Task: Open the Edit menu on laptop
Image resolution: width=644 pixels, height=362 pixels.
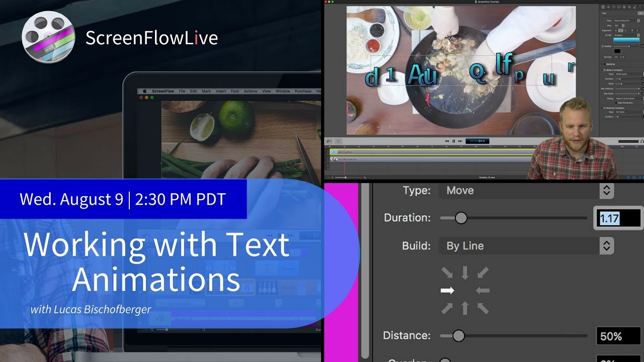Action: pos(194,91)
